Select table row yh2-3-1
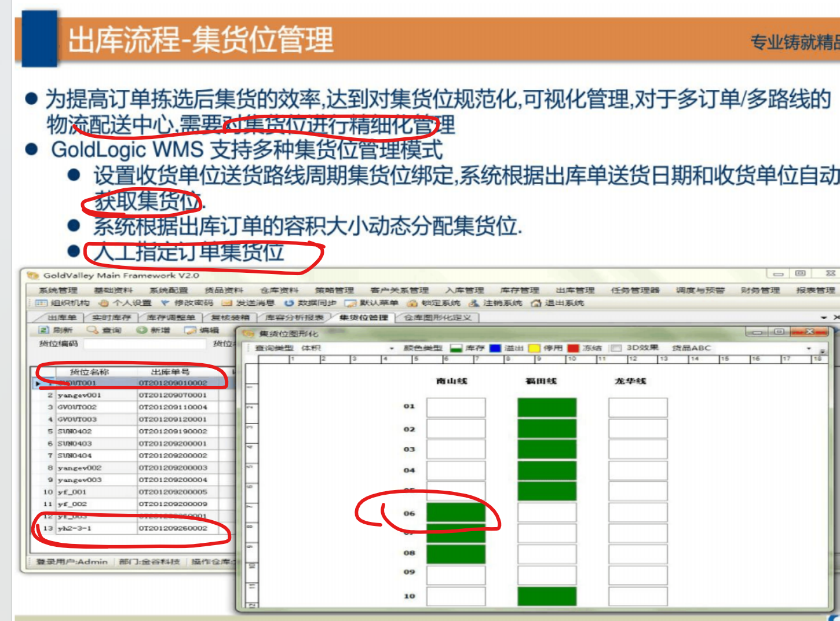Viewport: 840px width, 621px height. click(133, 528)
